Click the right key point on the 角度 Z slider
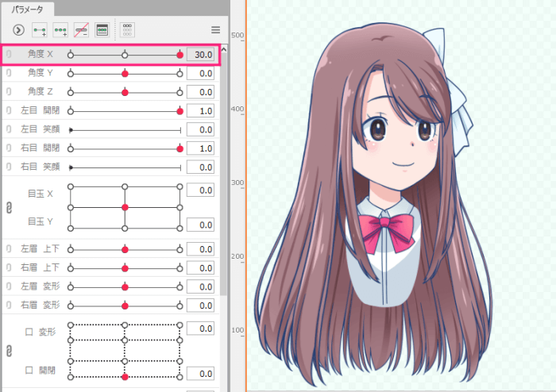The width and height of the screenshot is (556, 392). (x=180, y=92)
